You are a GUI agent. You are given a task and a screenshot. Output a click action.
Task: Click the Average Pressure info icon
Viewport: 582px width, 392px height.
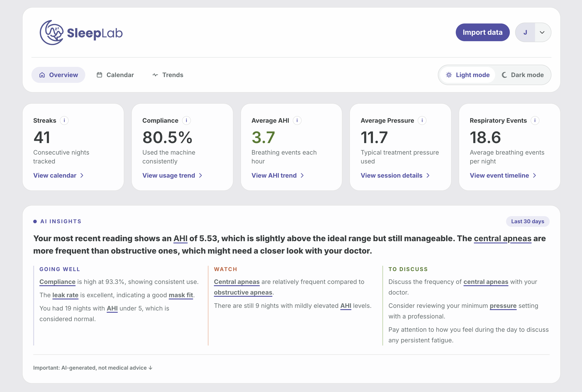pos(422,120)
